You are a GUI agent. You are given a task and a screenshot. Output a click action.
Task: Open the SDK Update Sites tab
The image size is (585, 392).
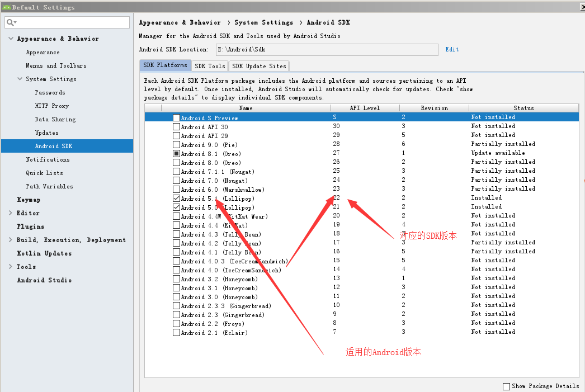[x=259, y=66]
